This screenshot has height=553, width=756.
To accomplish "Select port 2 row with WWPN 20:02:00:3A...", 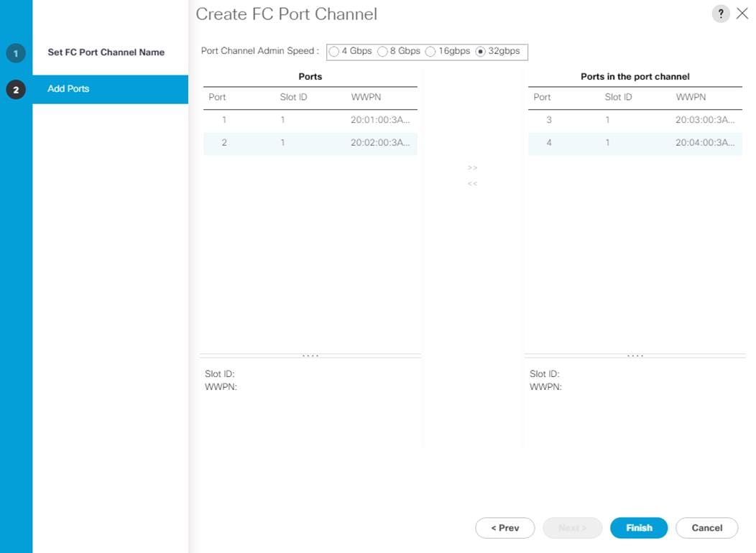I will [310, 143].
